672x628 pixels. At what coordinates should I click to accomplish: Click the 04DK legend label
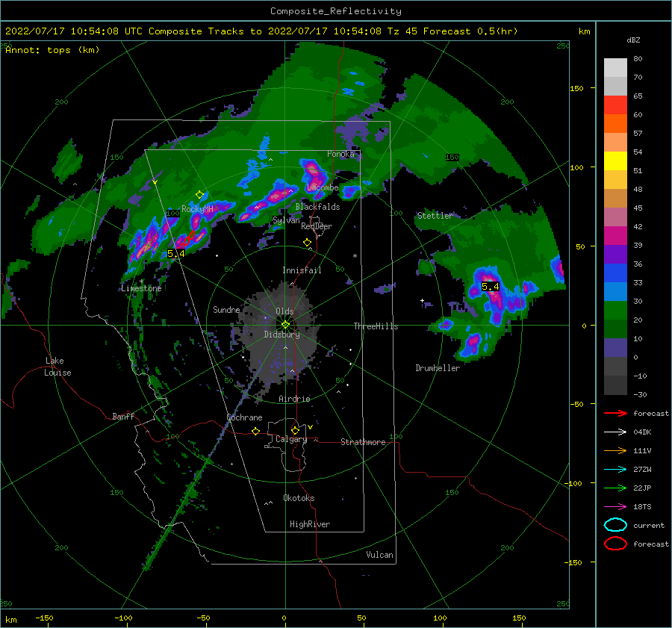pos(642,432)
